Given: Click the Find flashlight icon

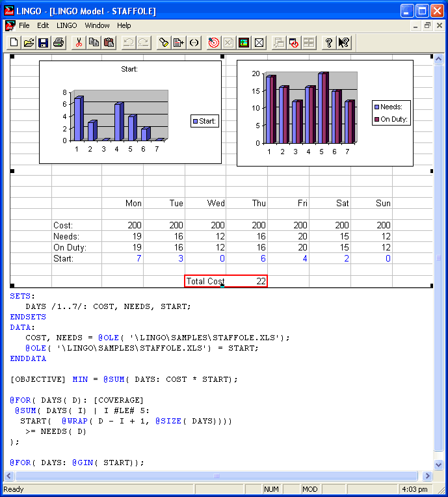Looking at the screenshot, I should click(x=164, y=43).
